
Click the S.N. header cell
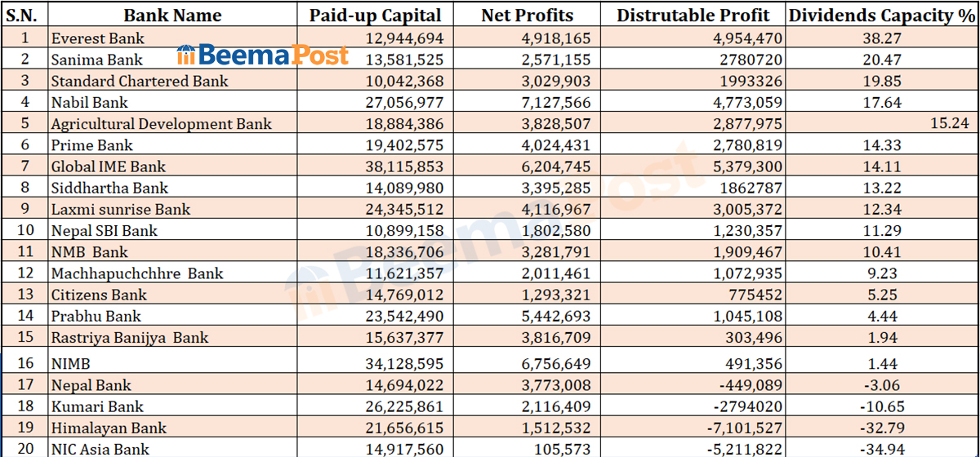[x=24, y=16]
